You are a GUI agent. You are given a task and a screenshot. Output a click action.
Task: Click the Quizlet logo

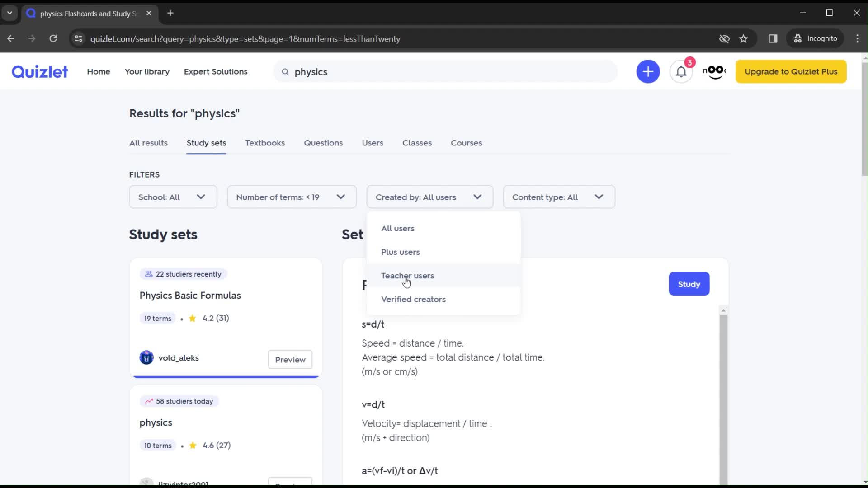tap(40, 71)
